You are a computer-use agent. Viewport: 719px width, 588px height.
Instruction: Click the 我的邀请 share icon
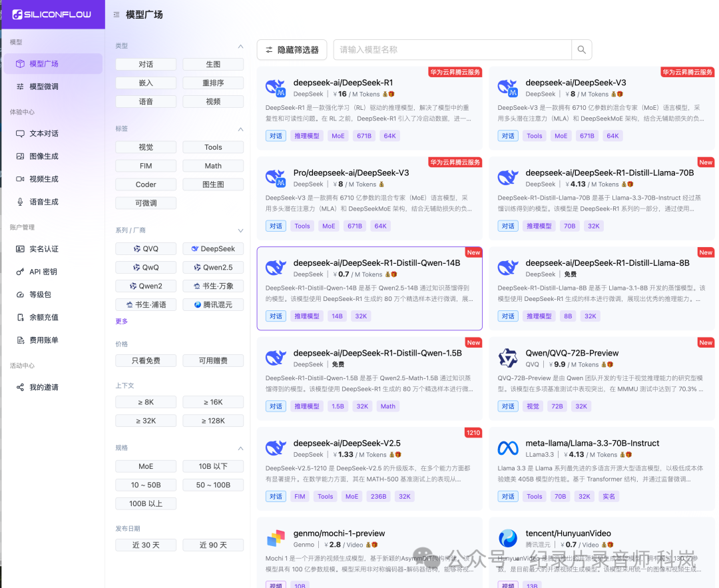coord(20,387)
